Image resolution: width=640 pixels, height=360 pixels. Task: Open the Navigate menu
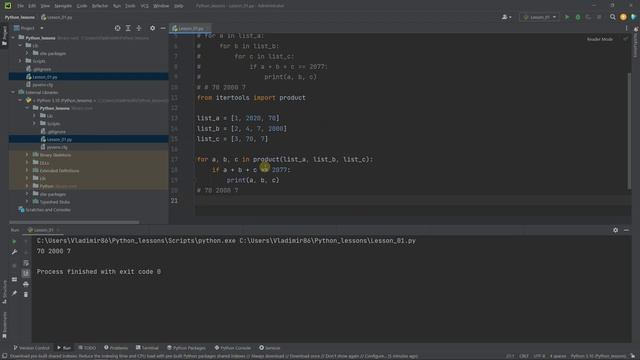click(x=63, y=6)
